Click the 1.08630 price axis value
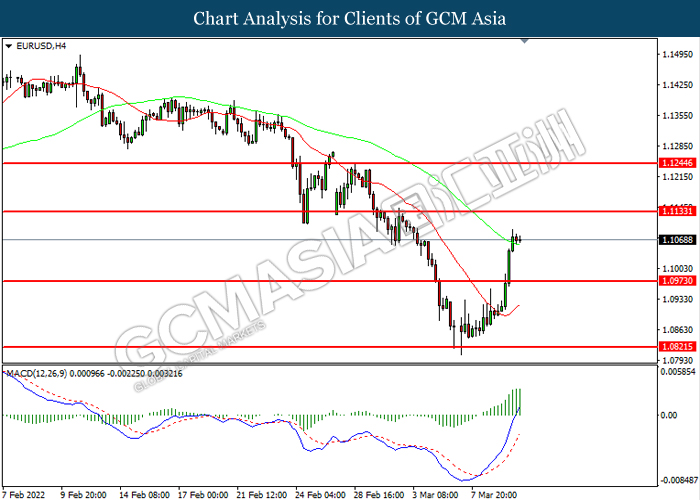This screenshot has height=500, width=700. (678, 330)
